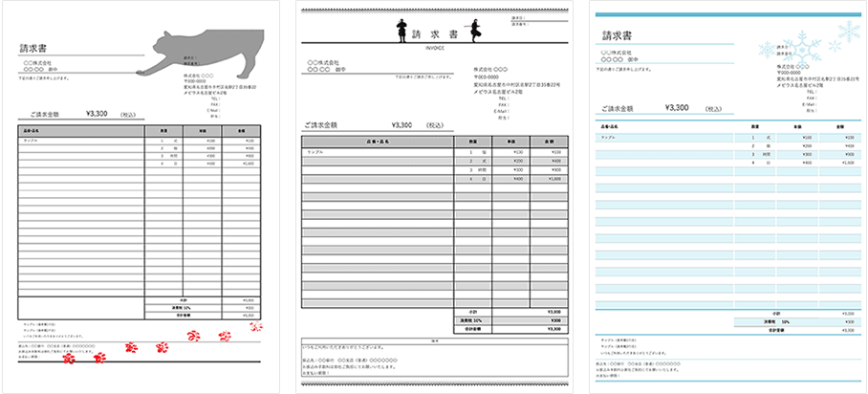Click the red paw prints in cat invoice footer

point(194,336)
